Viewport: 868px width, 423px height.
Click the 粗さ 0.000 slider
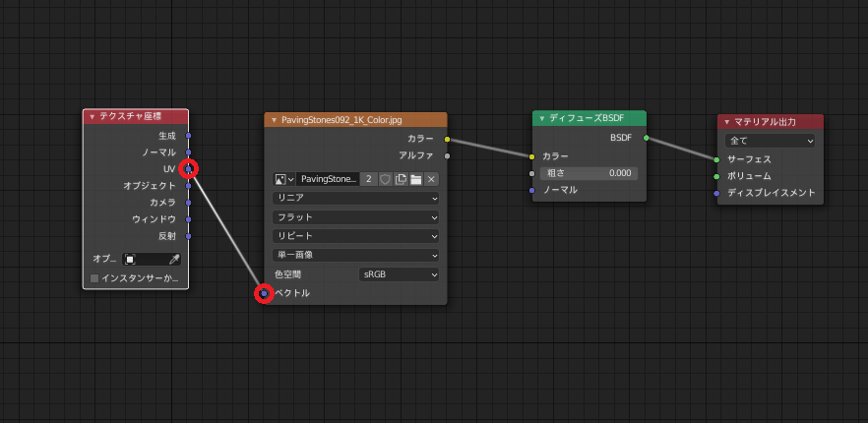point(589,173)
